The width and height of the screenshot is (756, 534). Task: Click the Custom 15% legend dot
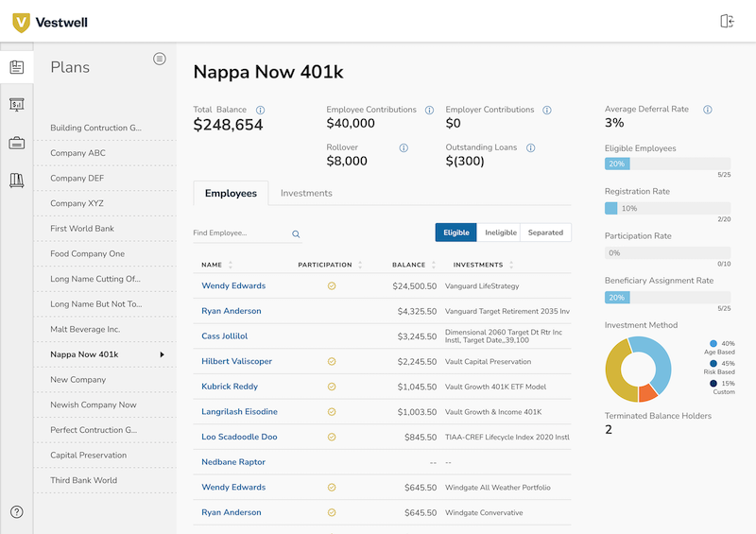713,384
